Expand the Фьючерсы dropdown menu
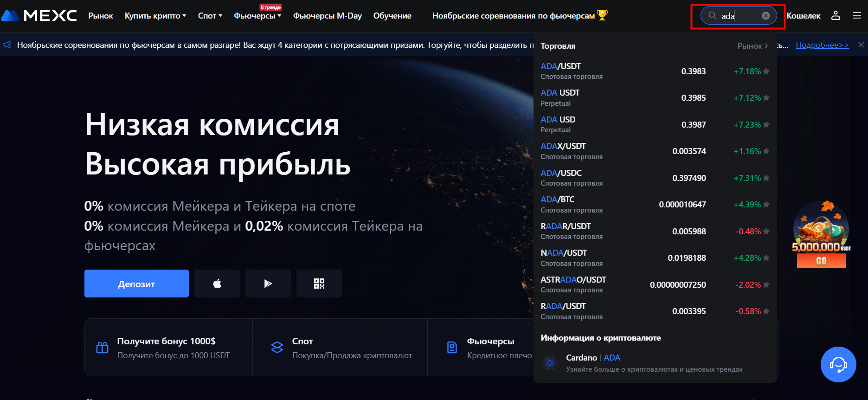 click(x=257, y=16)
